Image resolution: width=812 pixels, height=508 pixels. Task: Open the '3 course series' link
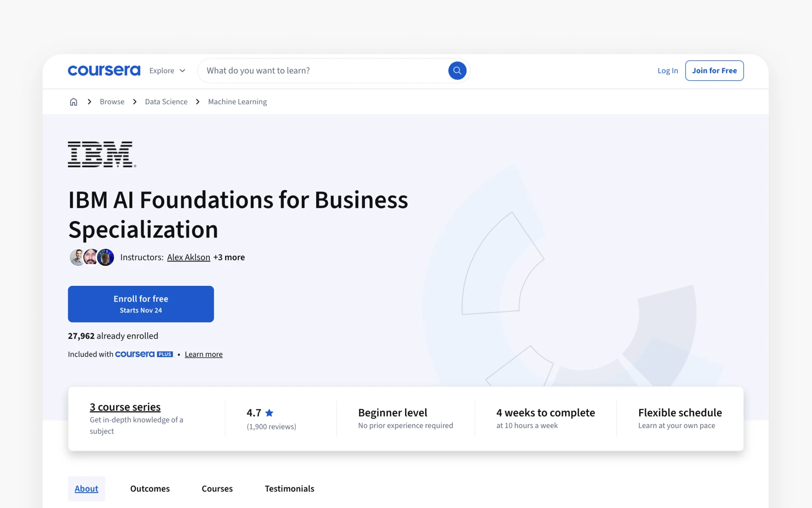(125, 407)
